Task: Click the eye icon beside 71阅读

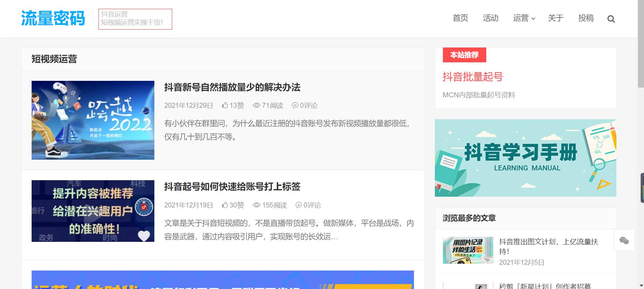Action: (257, 105)
